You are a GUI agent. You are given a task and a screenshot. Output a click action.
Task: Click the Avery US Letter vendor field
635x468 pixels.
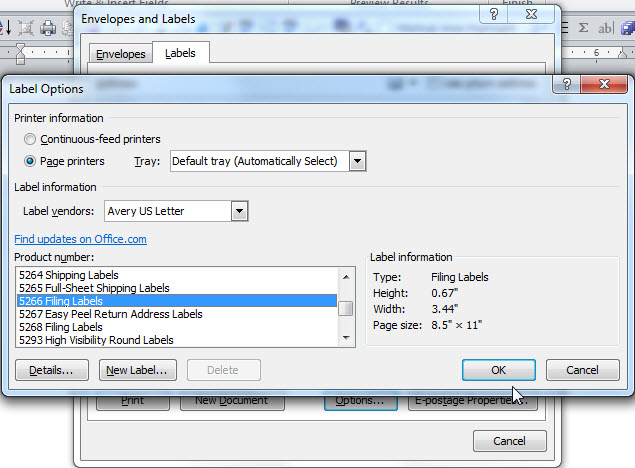(168, 211)
